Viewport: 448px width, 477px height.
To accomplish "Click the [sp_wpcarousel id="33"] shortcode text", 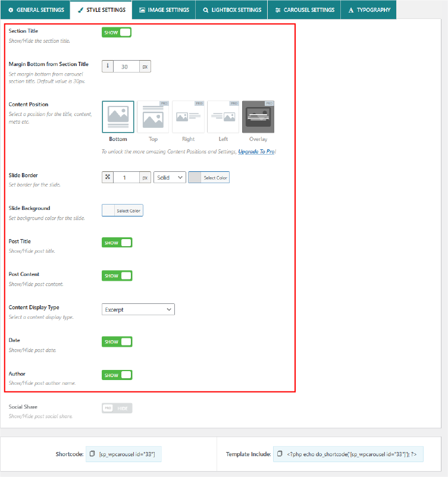I will [x=127, y=454].
